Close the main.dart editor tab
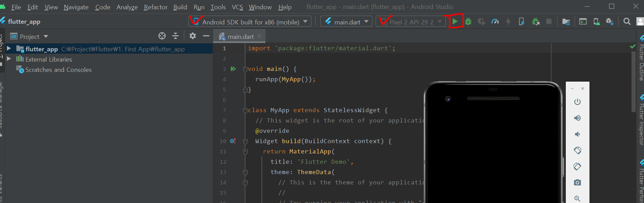This screenshot has width=644, height=203. (259, 36)
